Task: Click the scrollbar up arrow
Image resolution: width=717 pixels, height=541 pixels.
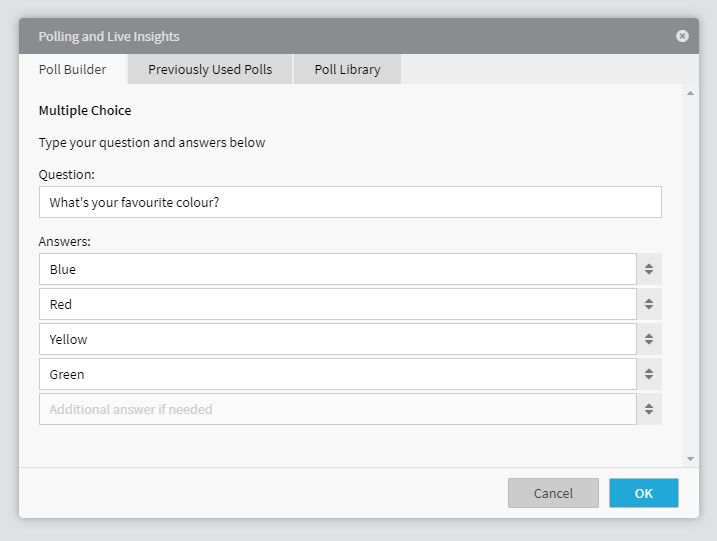Action: coord(690,93)
